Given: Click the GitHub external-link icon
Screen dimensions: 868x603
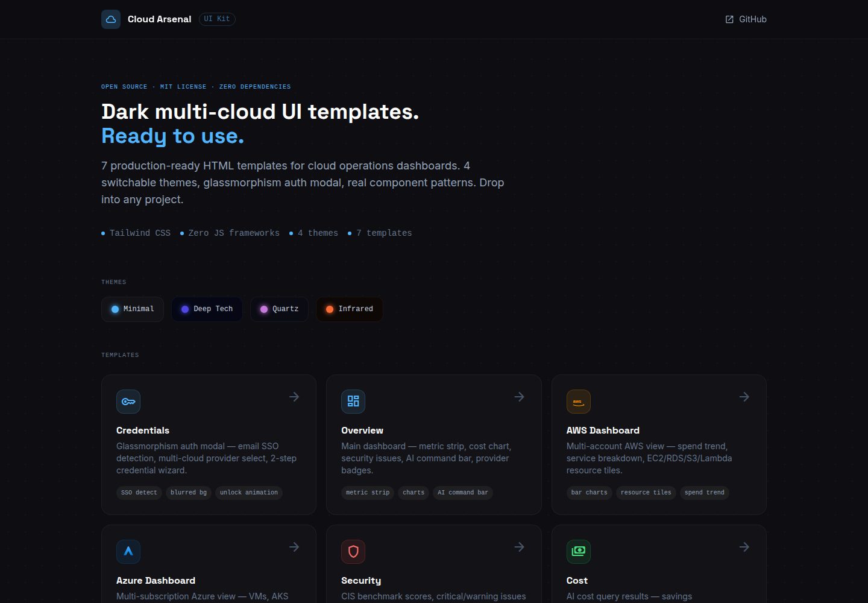Looking at the screenshot, I should [x=729, y=19].
